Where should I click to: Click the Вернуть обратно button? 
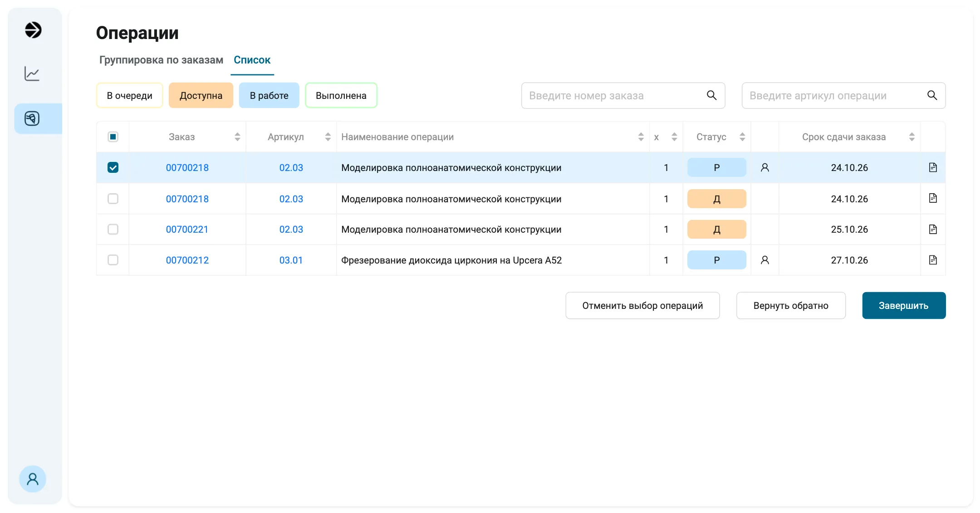791,306
